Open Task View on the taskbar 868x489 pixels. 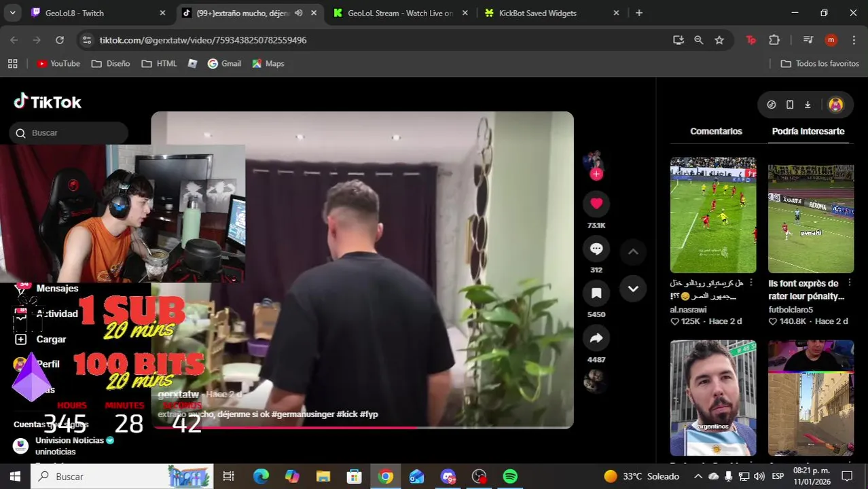pyautogui.click(x=228, y=477)
